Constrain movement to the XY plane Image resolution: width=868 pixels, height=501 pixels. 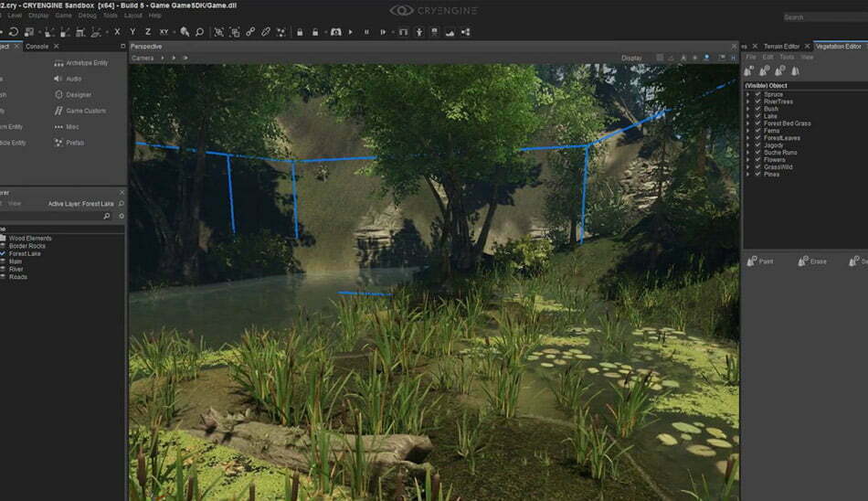tap(164, 32)
